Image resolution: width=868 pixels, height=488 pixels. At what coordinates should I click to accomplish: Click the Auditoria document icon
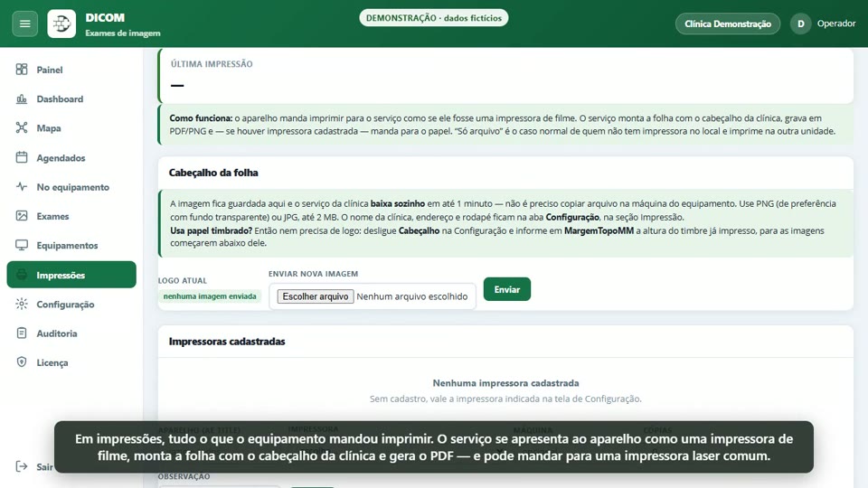pyautogui.click(x=22, y=333)
